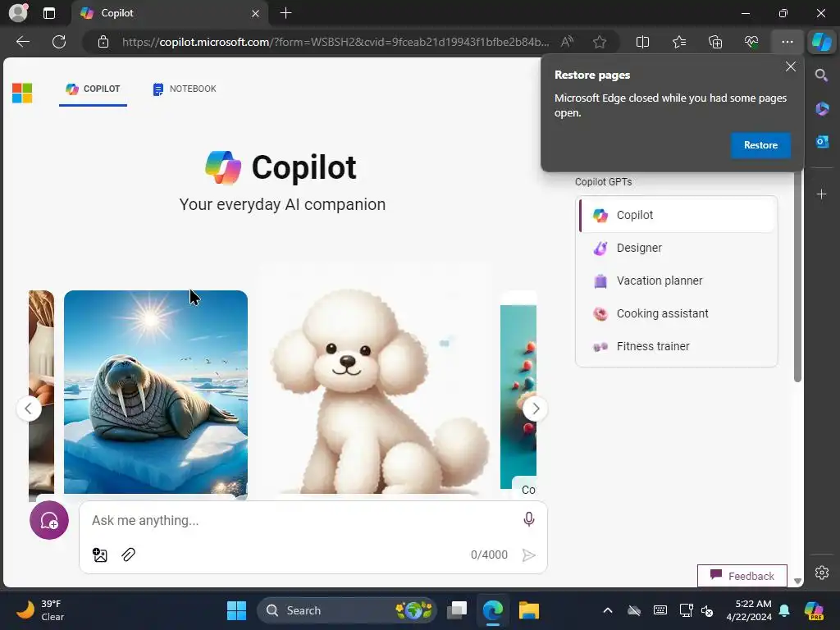Image resolution: width=840 pixels, height=630 pixels.
Task: Click the address bar URL
Action: click(x=336, y=42)
